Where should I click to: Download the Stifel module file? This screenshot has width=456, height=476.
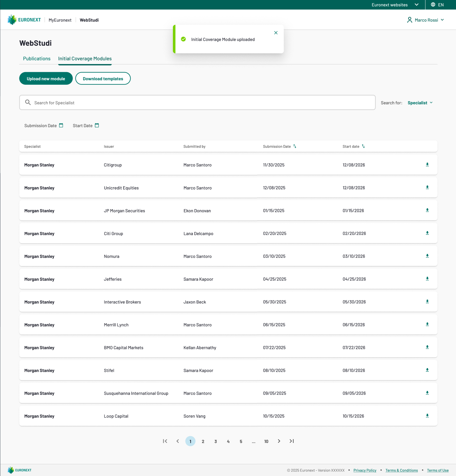pyautogui.click(x=427, y=370)
